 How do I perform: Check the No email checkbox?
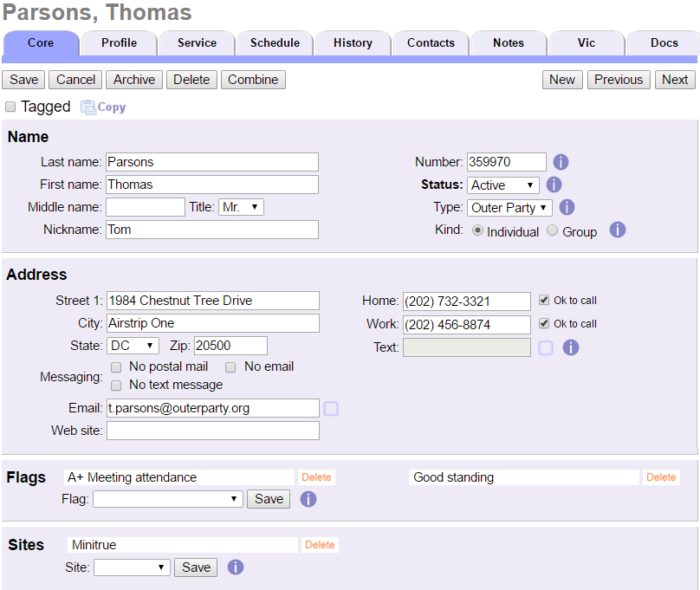(230, 366)
